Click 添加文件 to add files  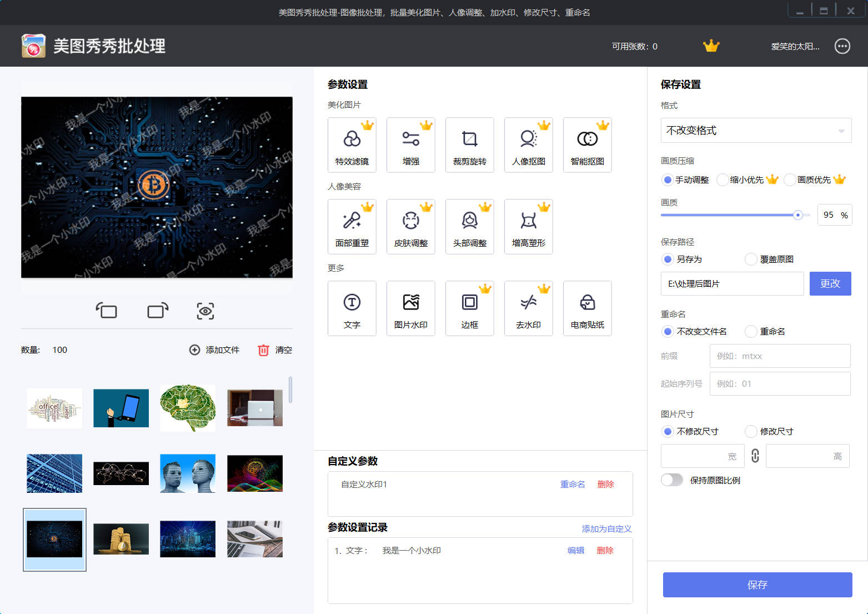(x=214, y=350)
